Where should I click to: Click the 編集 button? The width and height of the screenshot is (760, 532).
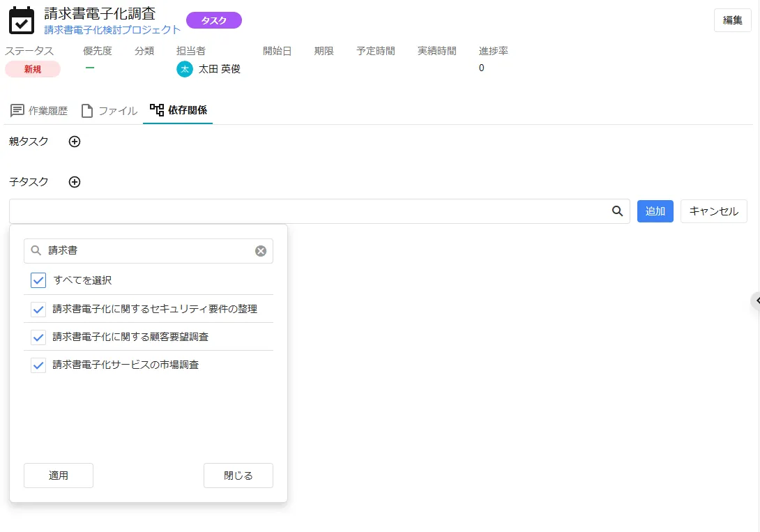[x=732, y=20]
